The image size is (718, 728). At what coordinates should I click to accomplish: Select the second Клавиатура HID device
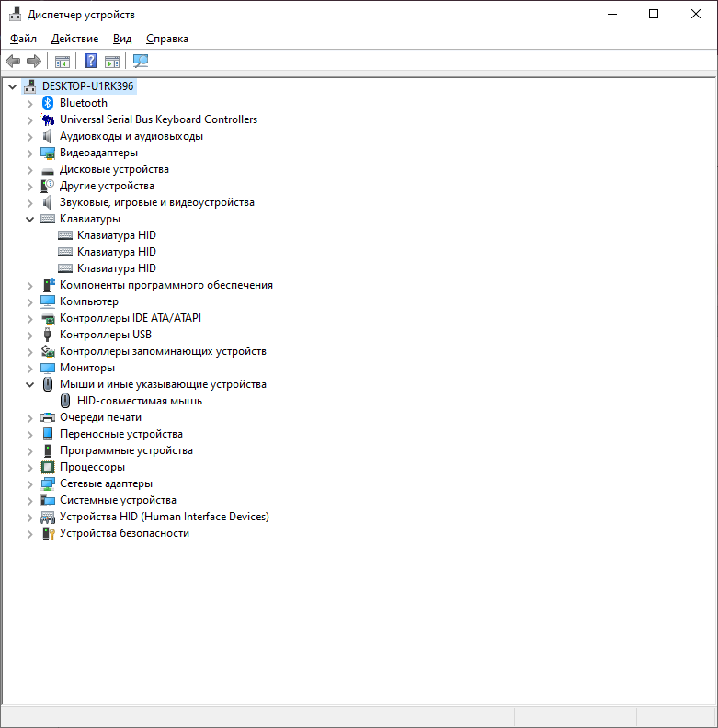click(117, 252)
